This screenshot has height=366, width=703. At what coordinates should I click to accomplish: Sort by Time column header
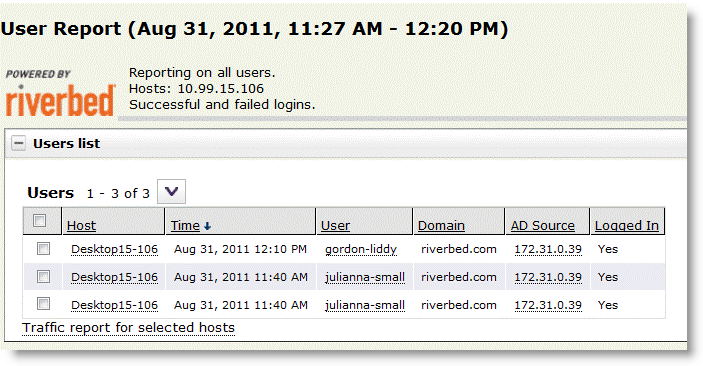[185, 226]
